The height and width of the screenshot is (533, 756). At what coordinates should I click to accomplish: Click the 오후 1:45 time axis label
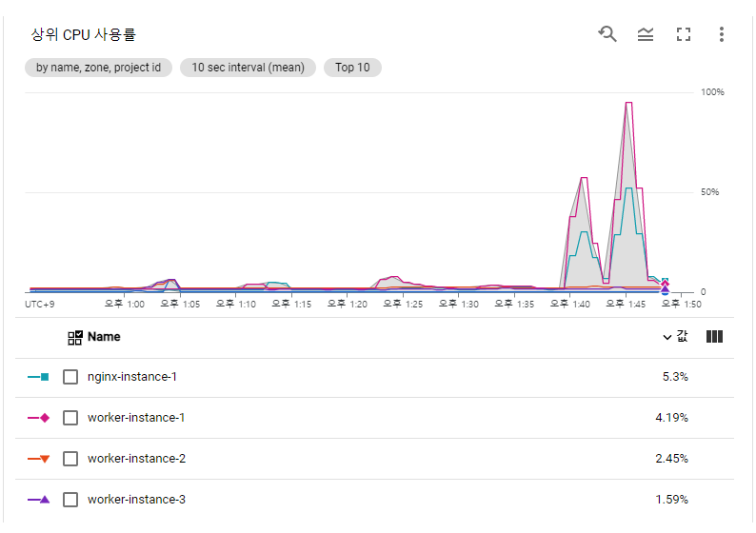[626, 304]
